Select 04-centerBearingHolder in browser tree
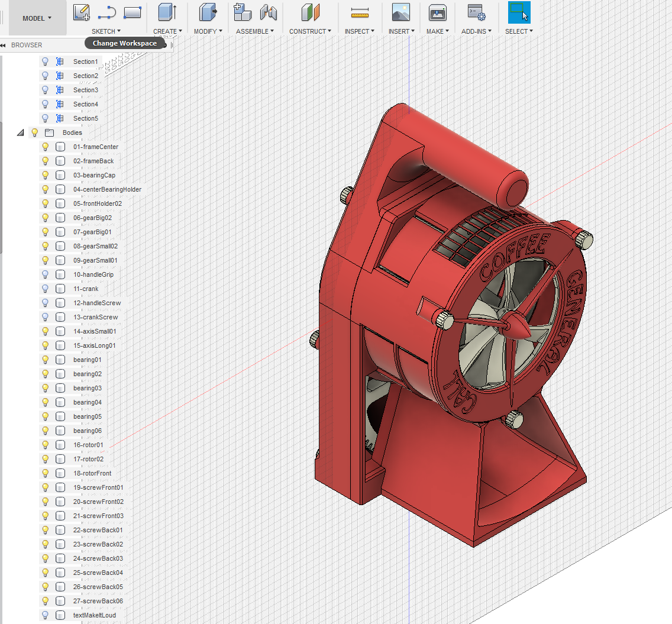 107,189
